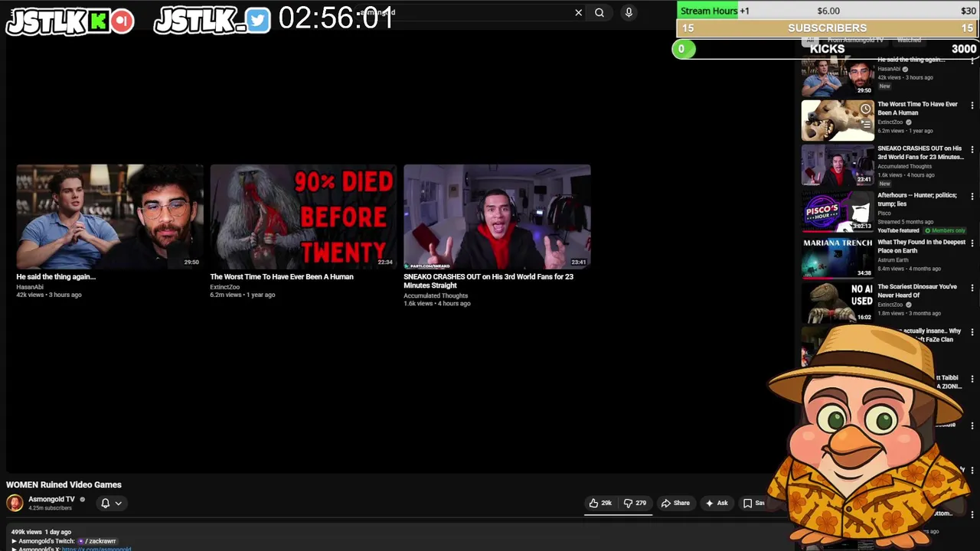
Task: Open Asmongold TV channel name link
Action: (51, 499)
